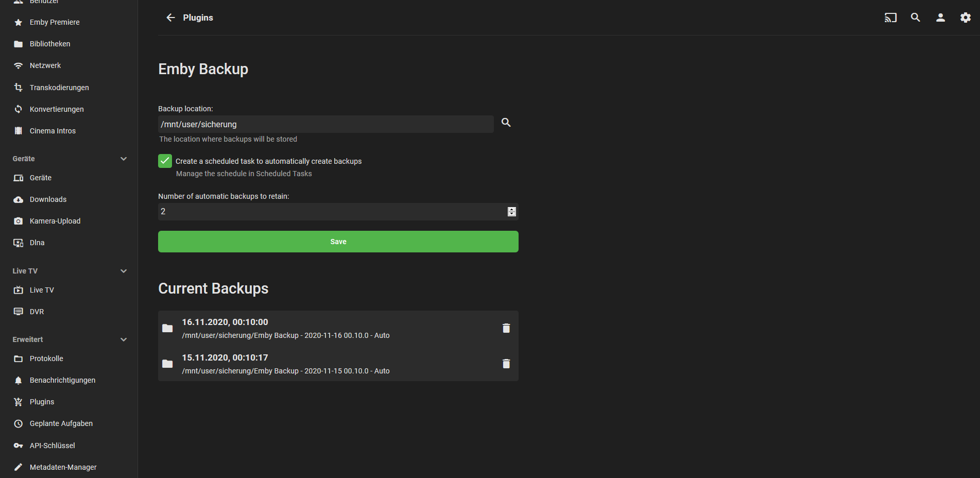
Task: Click the Emby Premiere star icon
Action: [19, 22]
